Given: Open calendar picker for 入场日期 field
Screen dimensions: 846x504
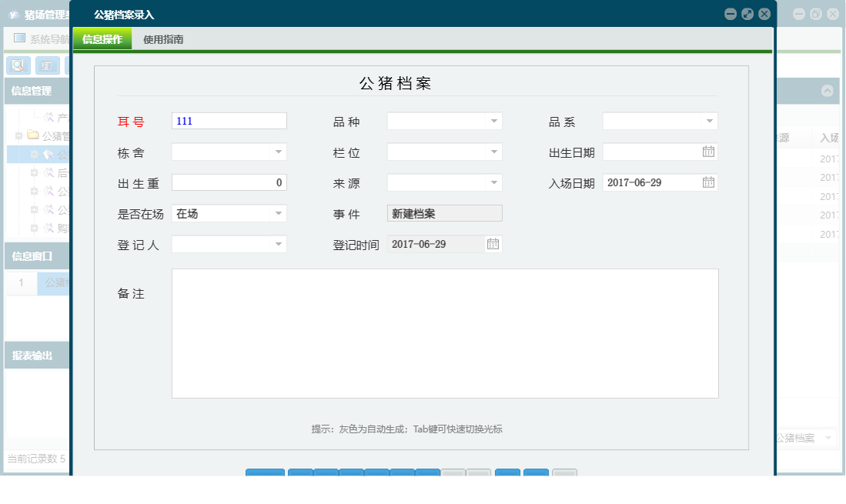Looking at the screenshot, I should click(709, 182).
